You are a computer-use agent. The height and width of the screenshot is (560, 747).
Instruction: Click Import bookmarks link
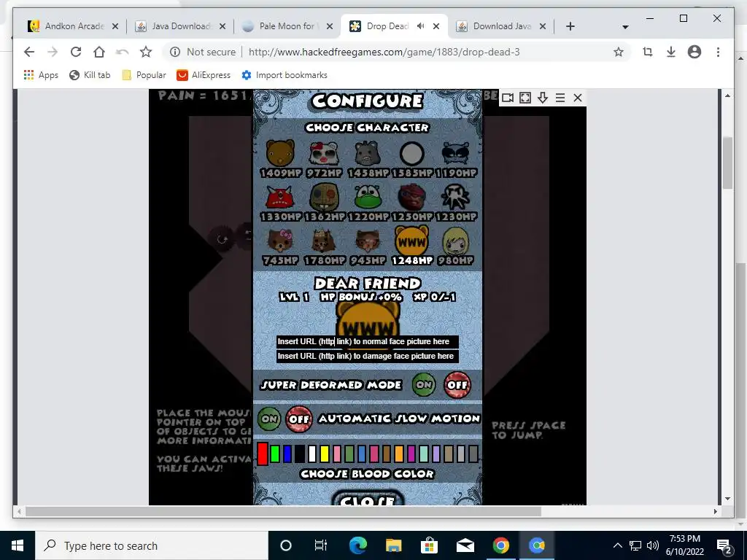tap(285, 75)
